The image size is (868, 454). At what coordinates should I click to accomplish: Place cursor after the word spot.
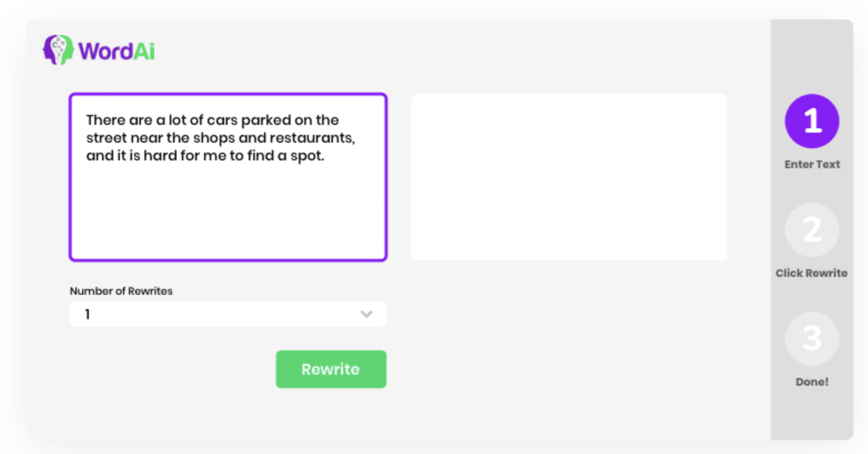tap(324, 156)
